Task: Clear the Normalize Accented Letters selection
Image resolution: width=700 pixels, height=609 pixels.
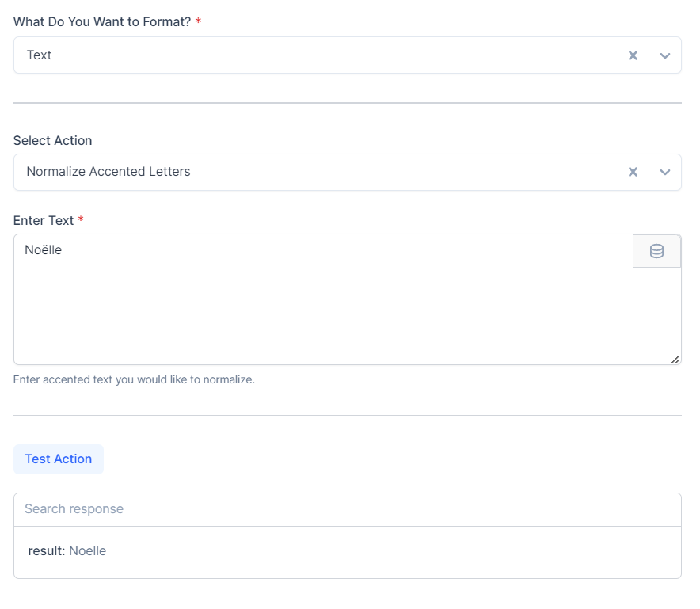Action: [633, 172]
